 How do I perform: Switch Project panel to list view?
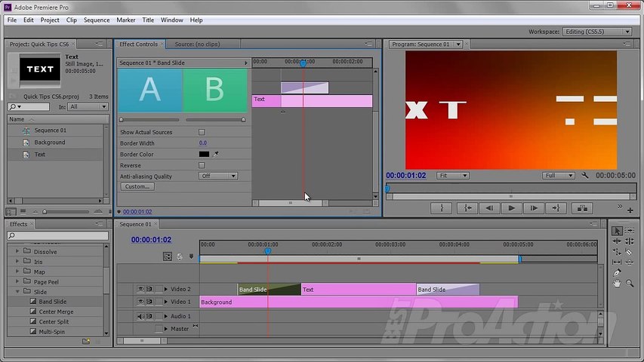point(11,212)
